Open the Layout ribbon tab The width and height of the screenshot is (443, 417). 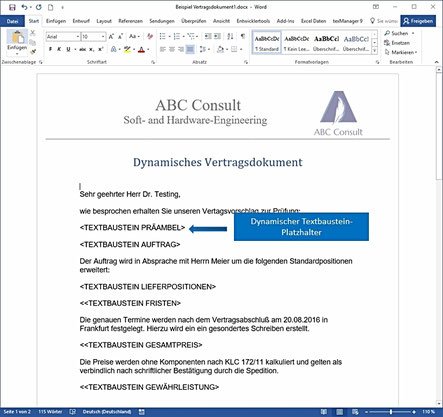pyautogui.click(x=104, y=21)
